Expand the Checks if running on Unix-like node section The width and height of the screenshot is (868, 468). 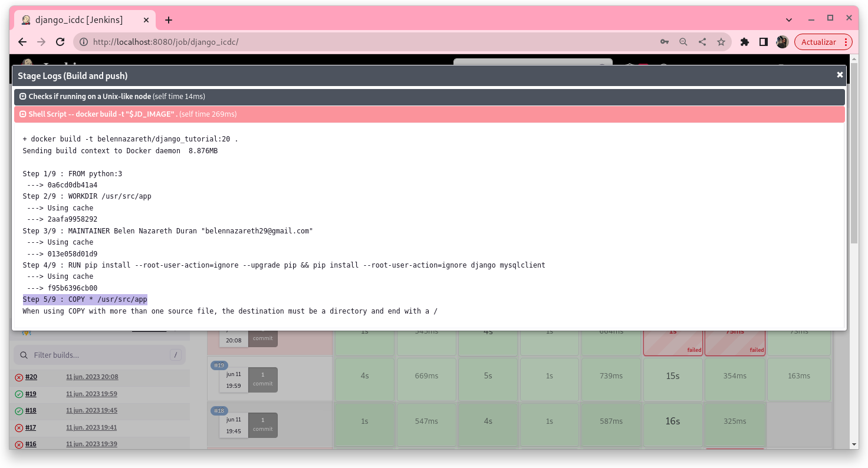23,97
